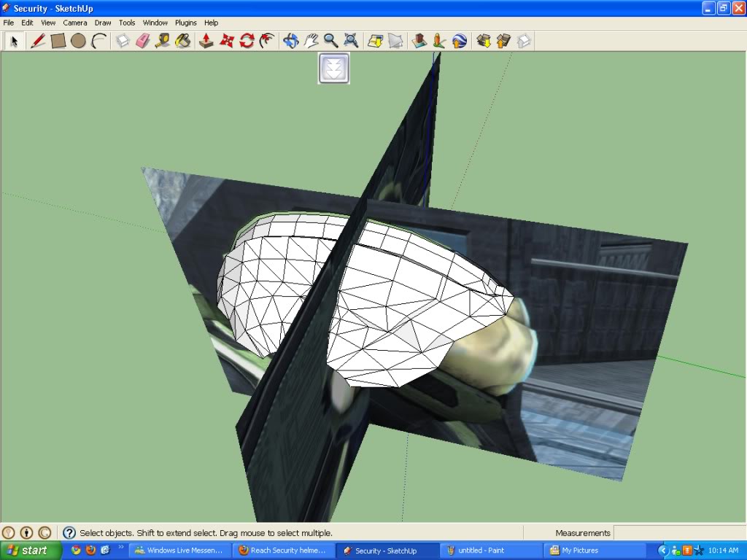Click the Add New Building icon
747x560 pixels.
click(x=419, y=41)
